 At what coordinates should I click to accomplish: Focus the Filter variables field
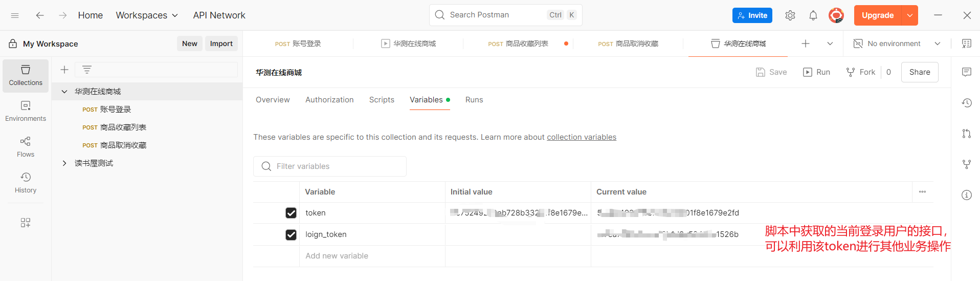point(330,166)
